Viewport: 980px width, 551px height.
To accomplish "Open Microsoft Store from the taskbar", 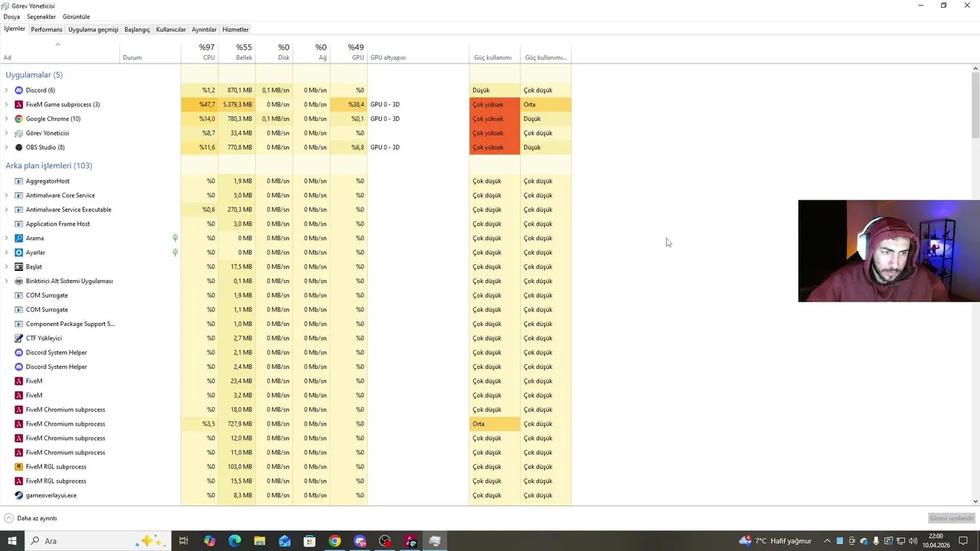I will pos(309,541).
